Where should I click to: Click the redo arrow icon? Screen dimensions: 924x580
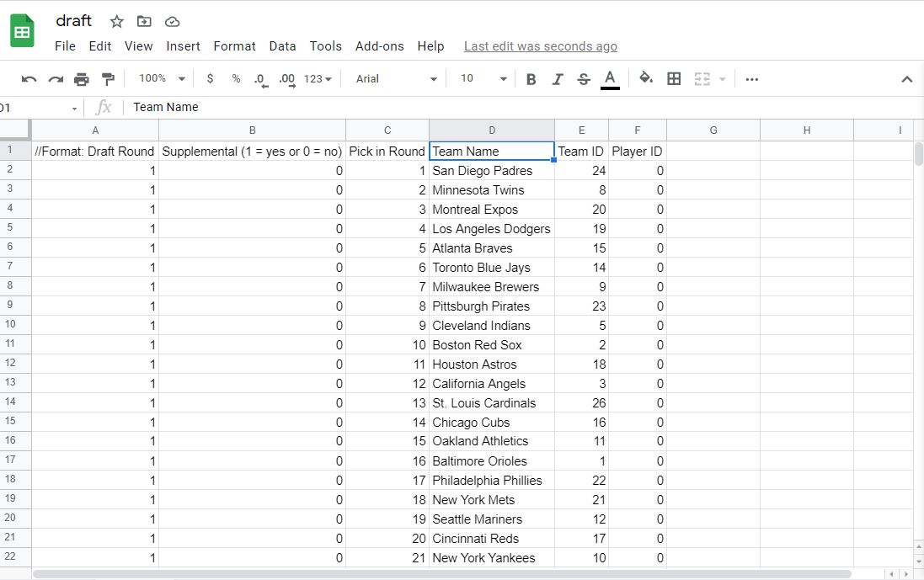pos(56,79)
